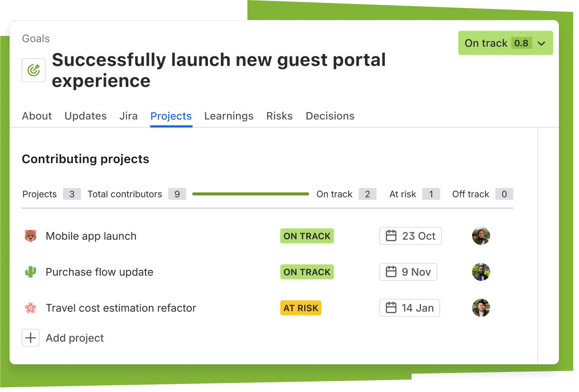Click the owner avatar for Travel cost estimation
The width and height of the screenshot is (579, 392).
pyautogui.click(x=481, y=308)
